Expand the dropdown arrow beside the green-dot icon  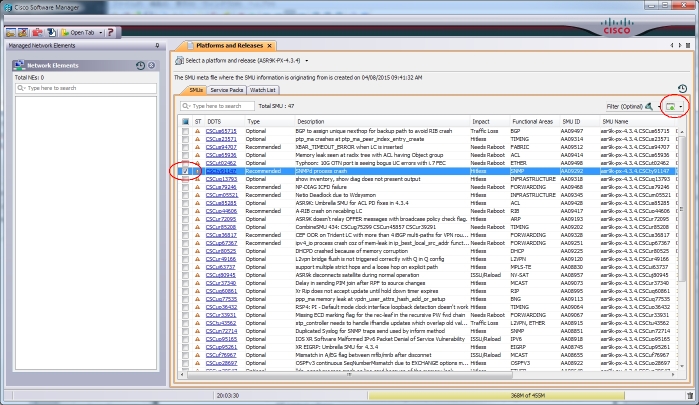(x=681, y=107)
